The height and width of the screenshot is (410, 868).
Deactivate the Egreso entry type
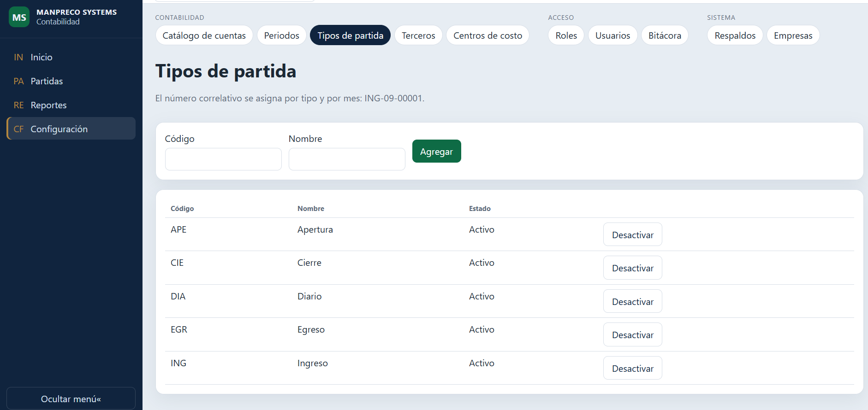(x=632, y=334)
